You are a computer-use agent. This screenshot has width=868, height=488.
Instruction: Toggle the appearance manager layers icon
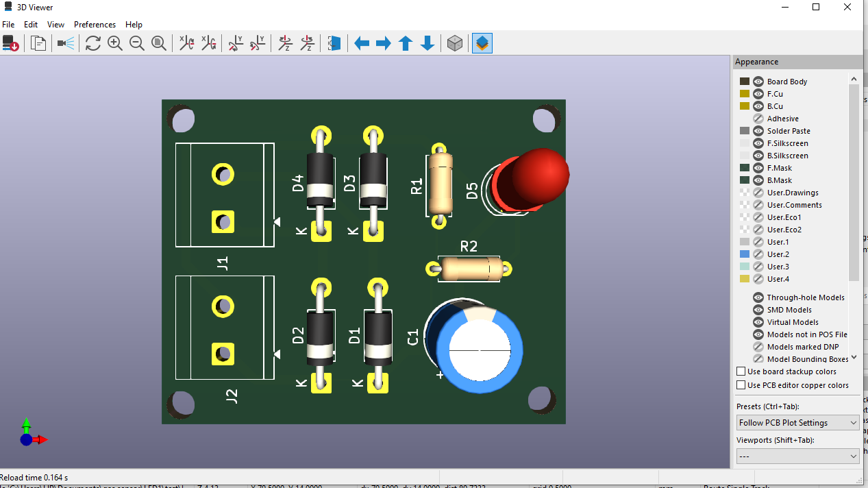pos(482,44)
